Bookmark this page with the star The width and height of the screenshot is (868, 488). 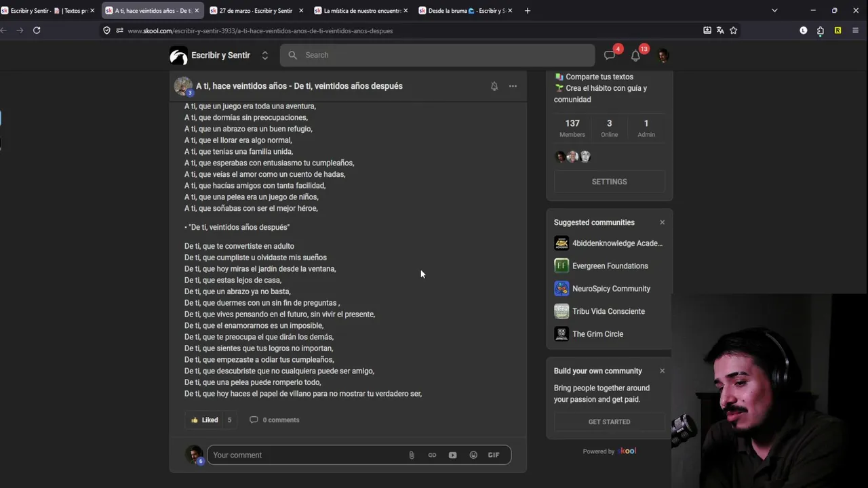(x=733, y=30)
